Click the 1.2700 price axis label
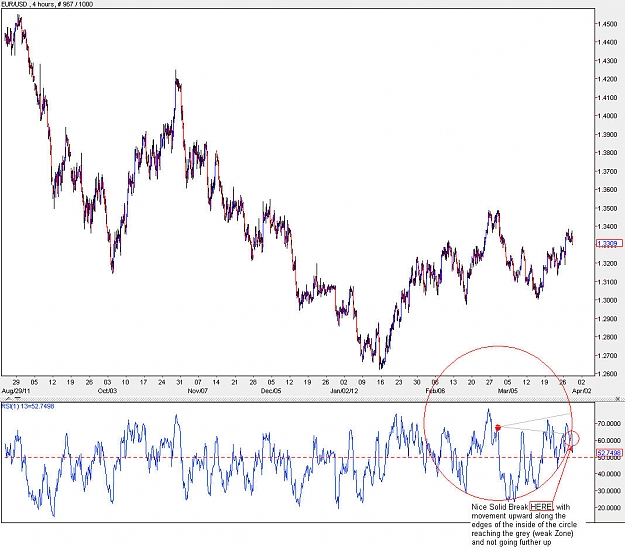The height and width of the screenshot is (550, 625). click(x=608, y=356)
